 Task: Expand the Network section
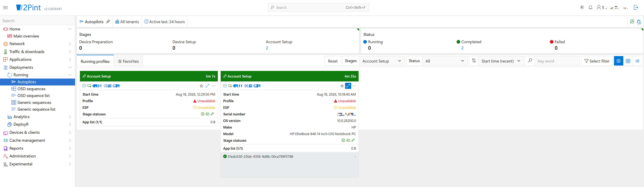point(70,44)
